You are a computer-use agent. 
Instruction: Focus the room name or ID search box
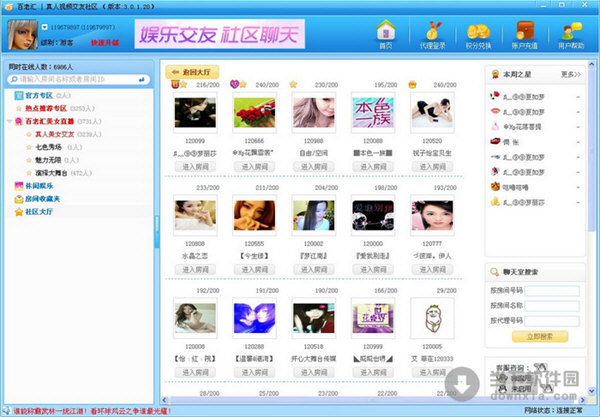[78, 79]
